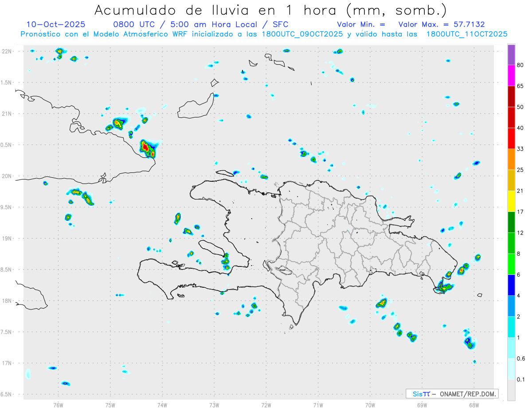Click the purple color band above 80
This screenshot has width=532, height=411.
point(511,55)
